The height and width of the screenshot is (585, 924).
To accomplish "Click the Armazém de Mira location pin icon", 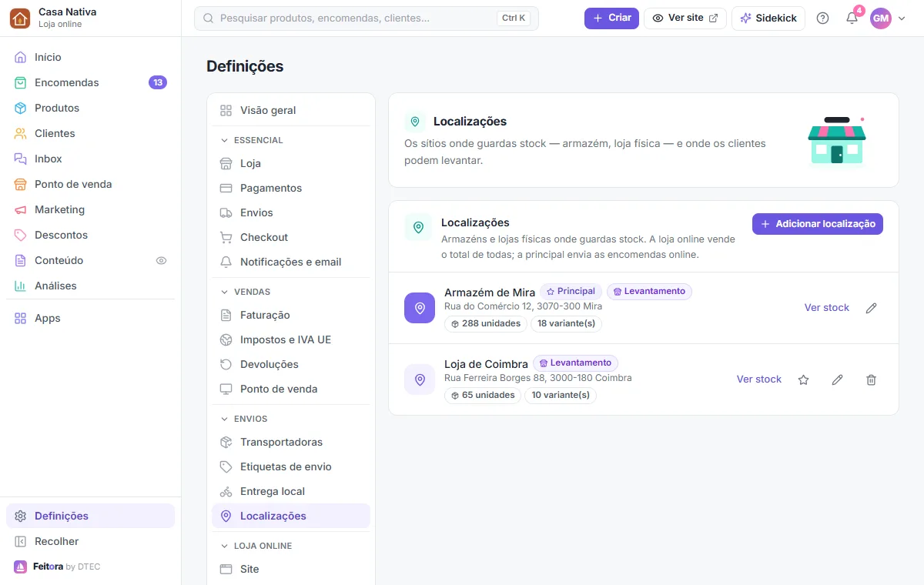I will [420, 308].
